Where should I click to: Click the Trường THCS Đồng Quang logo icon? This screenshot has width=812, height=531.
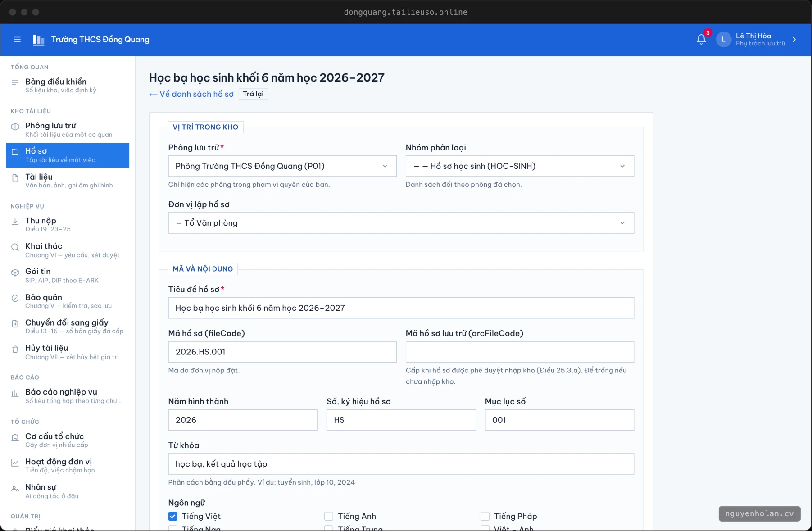pos(39,40)
